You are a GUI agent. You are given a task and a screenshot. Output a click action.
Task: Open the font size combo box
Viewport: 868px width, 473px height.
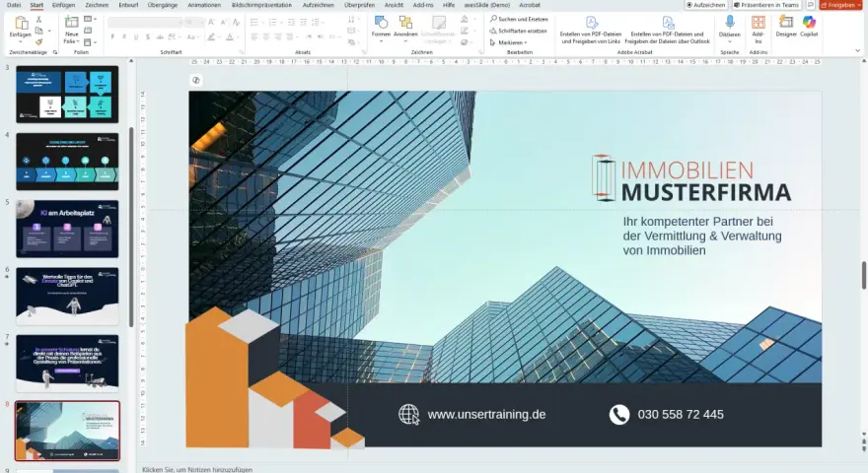pyautogui.click(x=193, y=22)
